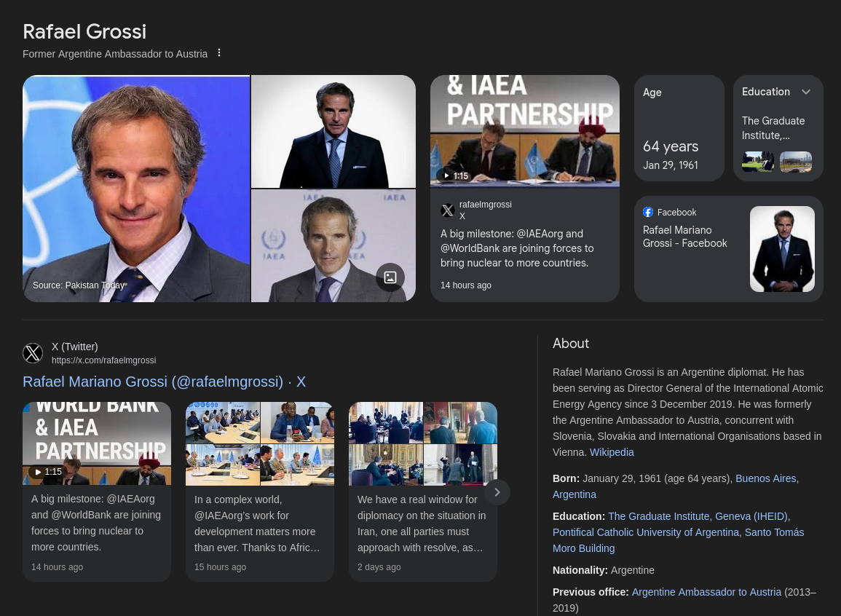
Task: Open the Age card showing 64 years
Action: pos(679,128)
